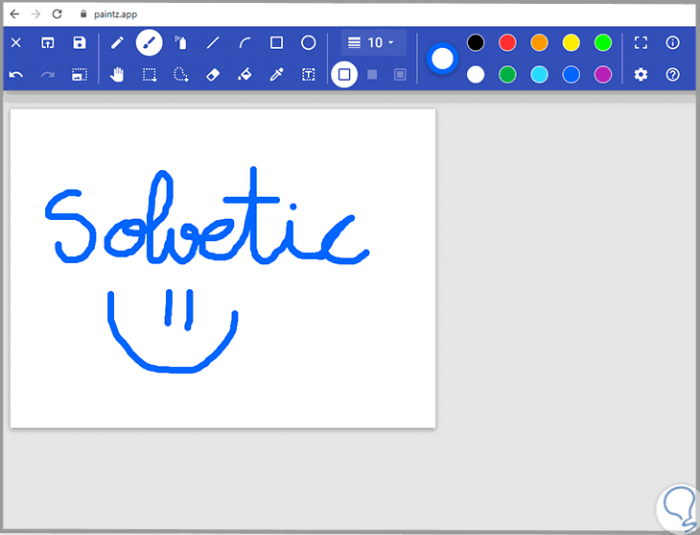Select the Pencil tool

click(117, 43)
